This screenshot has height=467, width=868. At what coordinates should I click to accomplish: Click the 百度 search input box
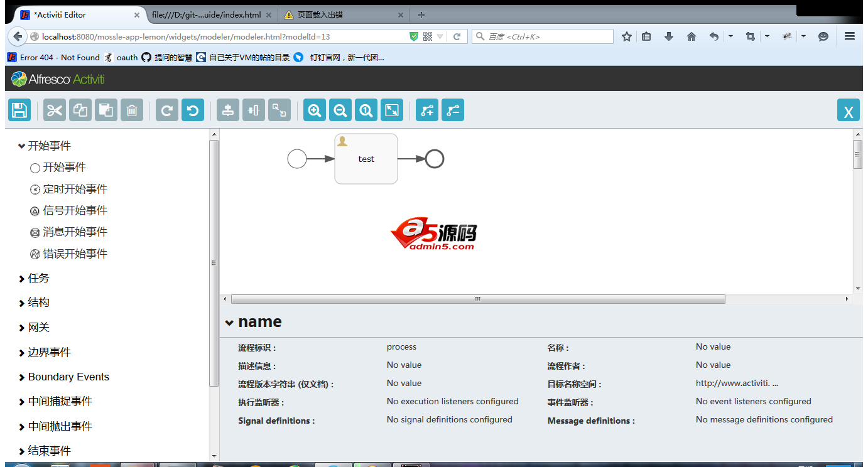click(548, 36)
